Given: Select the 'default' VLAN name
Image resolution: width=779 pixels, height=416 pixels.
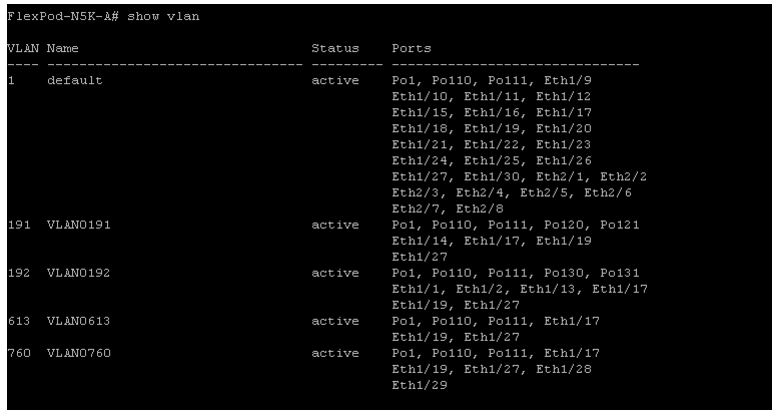Looking at the screenshot, I should [x=75, y=81].
